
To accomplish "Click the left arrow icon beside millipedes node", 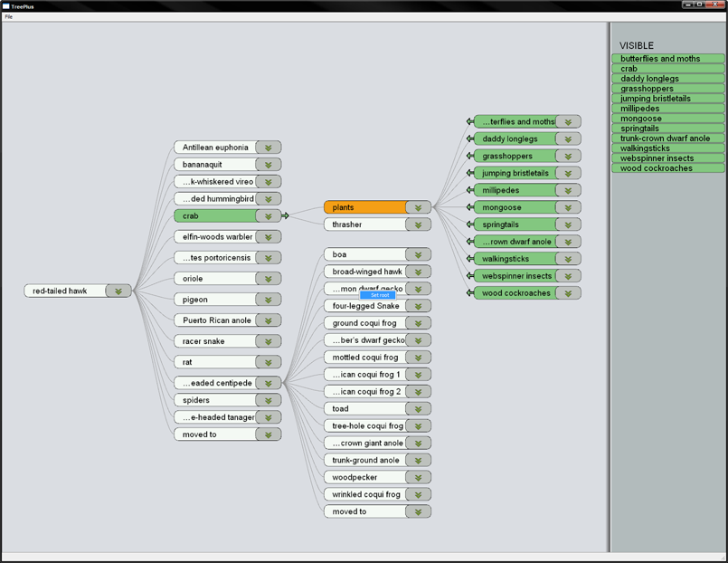I will 469,190.
